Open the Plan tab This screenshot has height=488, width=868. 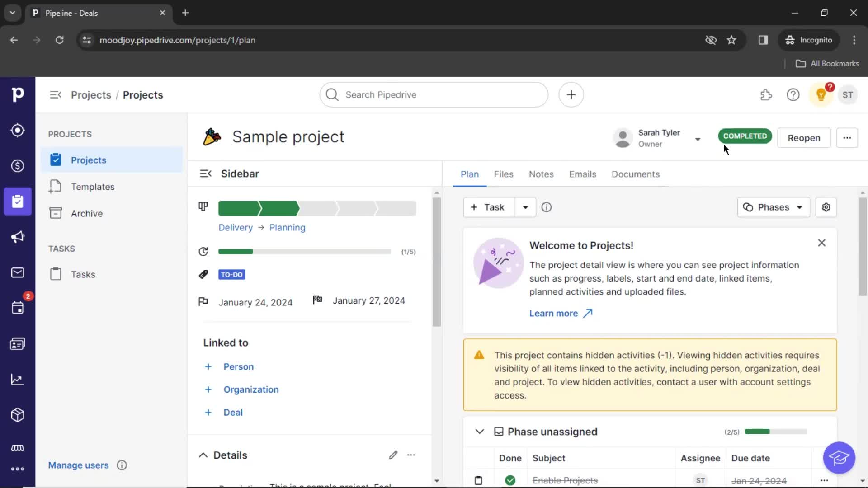[x=470, y=174]
